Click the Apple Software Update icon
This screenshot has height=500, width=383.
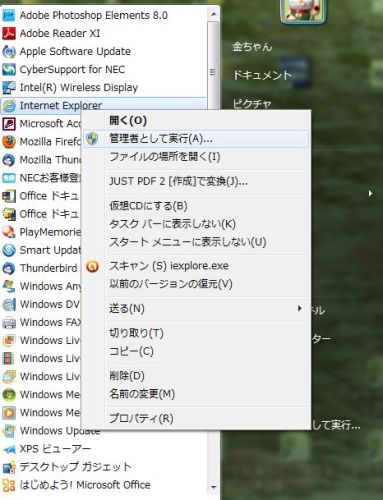9,51
